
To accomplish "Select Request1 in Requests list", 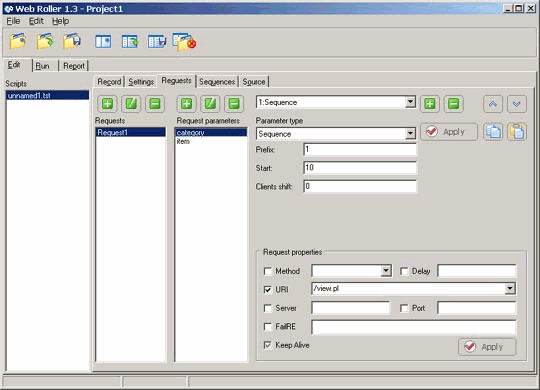I will 131,132.
